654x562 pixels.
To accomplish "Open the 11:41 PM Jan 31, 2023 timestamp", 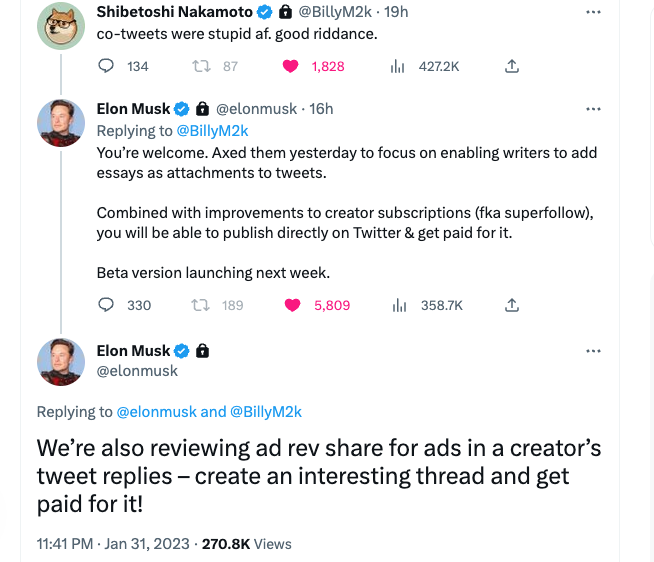I will click(111, 544).
